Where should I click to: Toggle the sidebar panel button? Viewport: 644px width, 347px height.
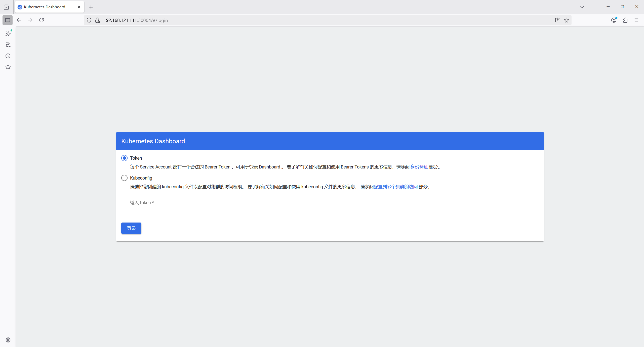tap(8, 20)
